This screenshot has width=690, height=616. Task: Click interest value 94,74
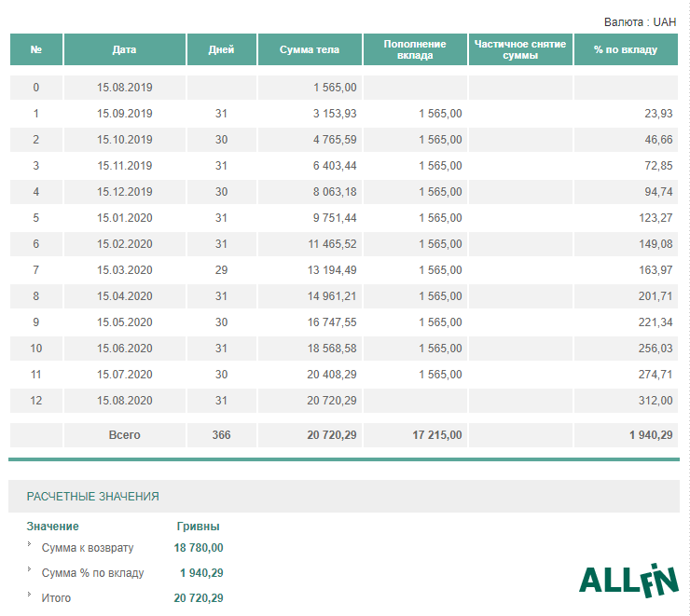pos(658,192)
